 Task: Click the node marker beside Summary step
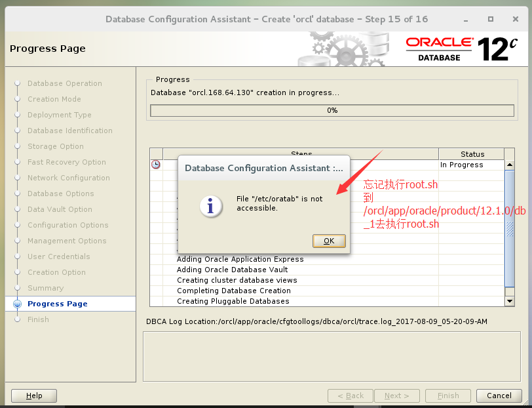[x=18, y=288]
